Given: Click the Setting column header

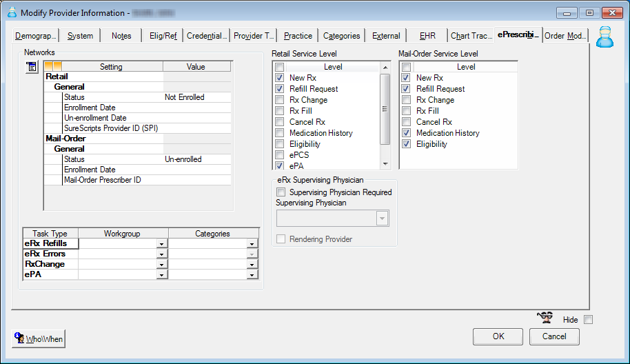Looking at the screenshot, I should tap(112, 67).
